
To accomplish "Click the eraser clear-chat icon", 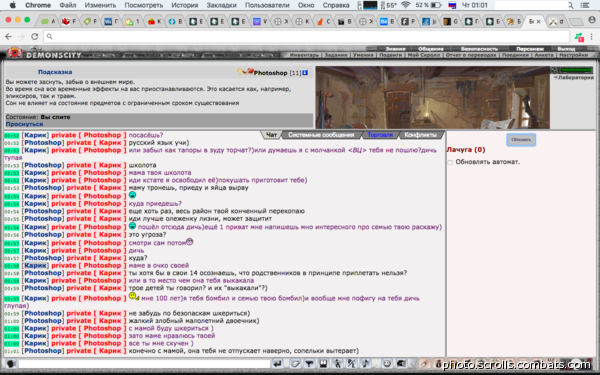I will coord(295,364).
